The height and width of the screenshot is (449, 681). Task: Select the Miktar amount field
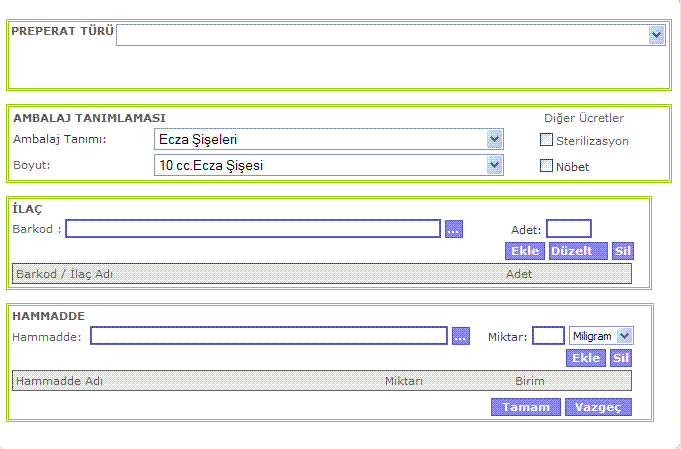(x=548, y=336)
